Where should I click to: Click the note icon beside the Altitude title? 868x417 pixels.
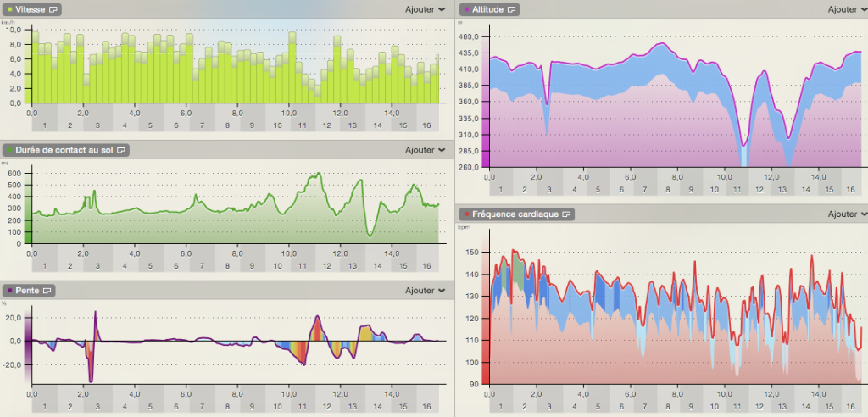[x=513, y=9]
